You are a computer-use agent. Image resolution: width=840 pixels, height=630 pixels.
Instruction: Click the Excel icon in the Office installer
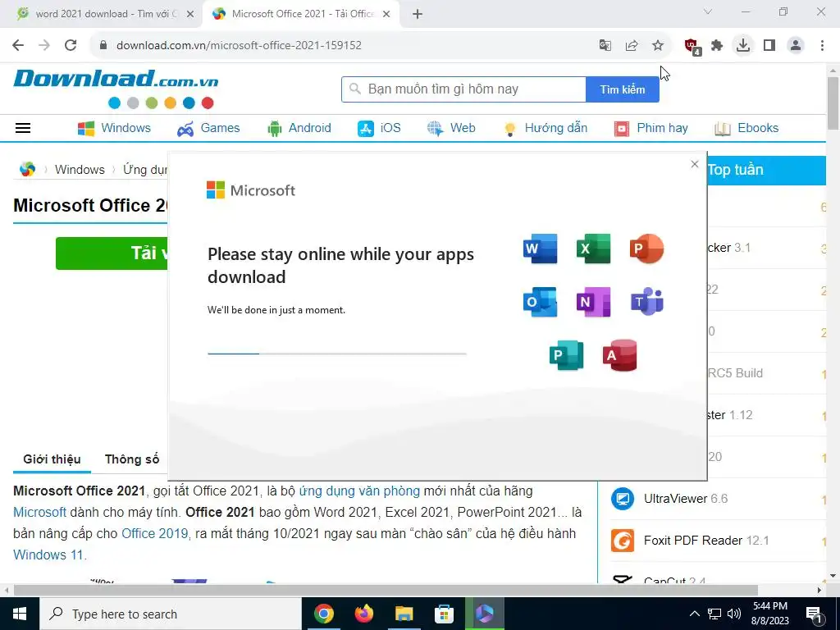(593, 249)
